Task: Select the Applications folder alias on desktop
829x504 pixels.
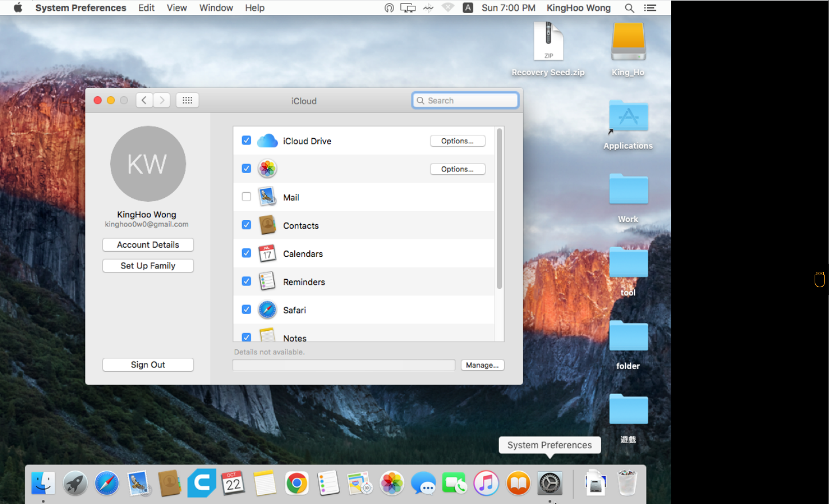Action: [x=628, y=125]
